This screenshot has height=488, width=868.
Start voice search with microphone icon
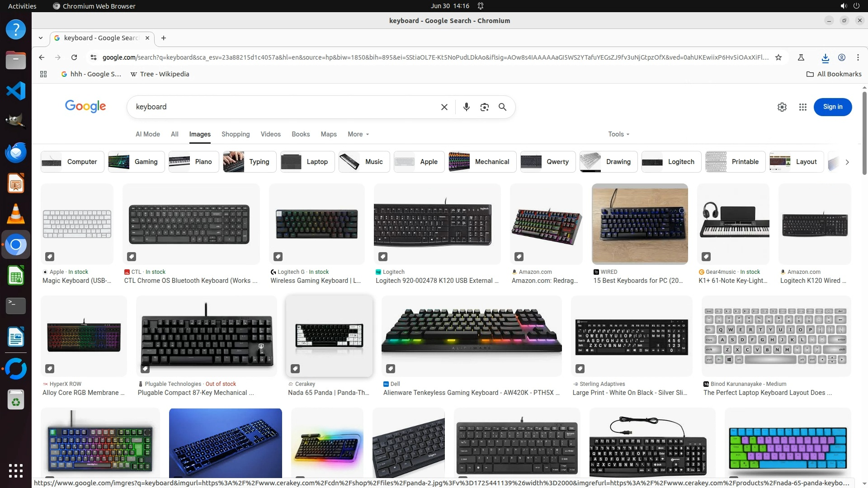[466, 107]
